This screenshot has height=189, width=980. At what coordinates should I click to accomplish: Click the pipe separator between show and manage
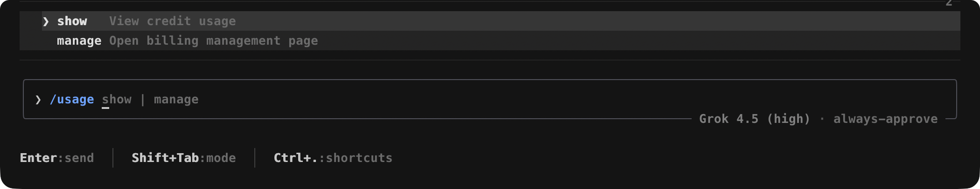(x=143, y=100)
